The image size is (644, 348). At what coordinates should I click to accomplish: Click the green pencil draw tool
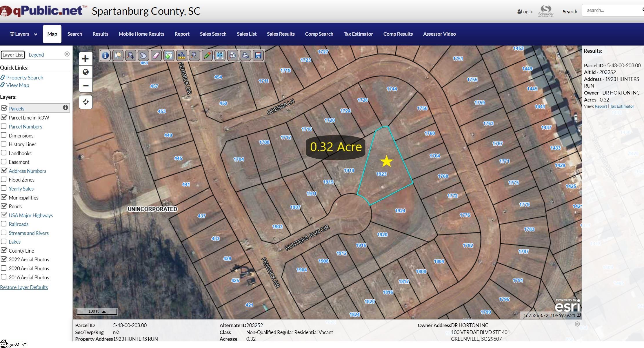[207, 55]
